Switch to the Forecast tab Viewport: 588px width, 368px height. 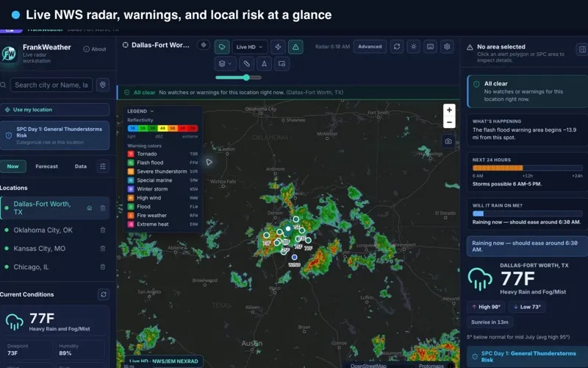(46, 166)
